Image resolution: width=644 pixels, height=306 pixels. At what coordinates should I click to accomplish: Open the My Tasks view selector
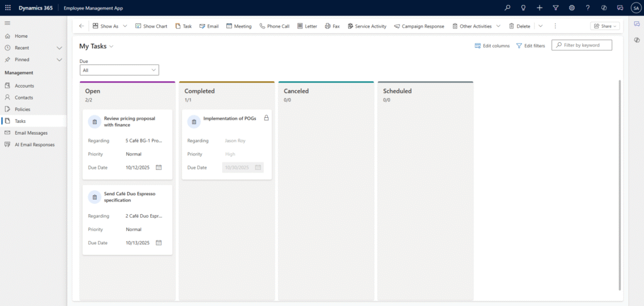coord(96,47)
